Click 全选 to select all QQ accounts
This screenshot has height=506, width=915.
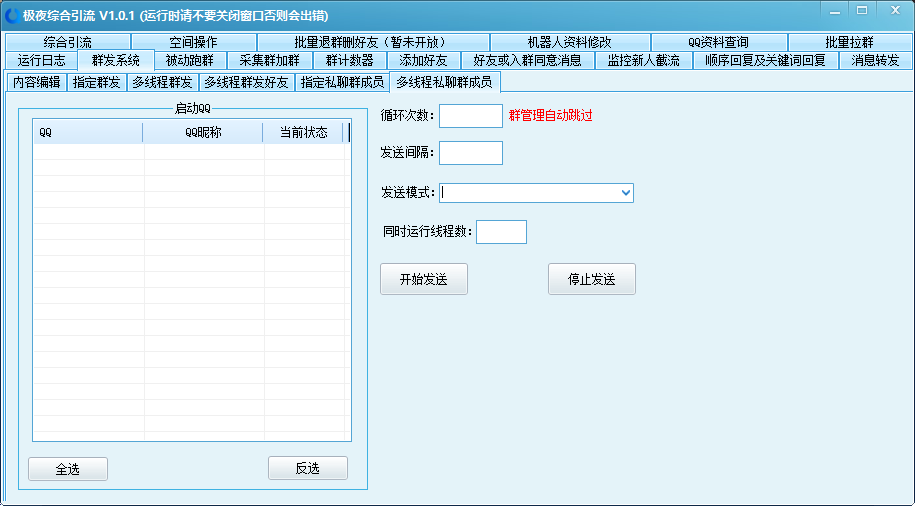coord(67,469)
